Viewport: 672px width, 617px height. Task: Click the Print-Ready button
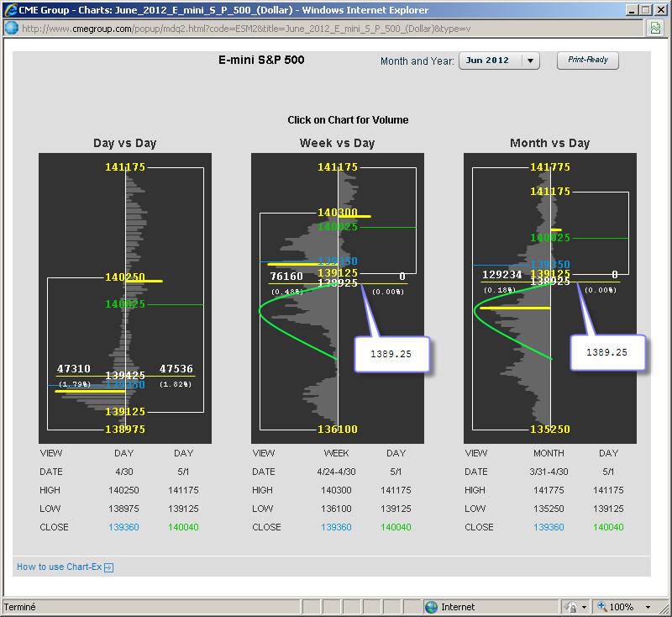[x=587, y=60]
